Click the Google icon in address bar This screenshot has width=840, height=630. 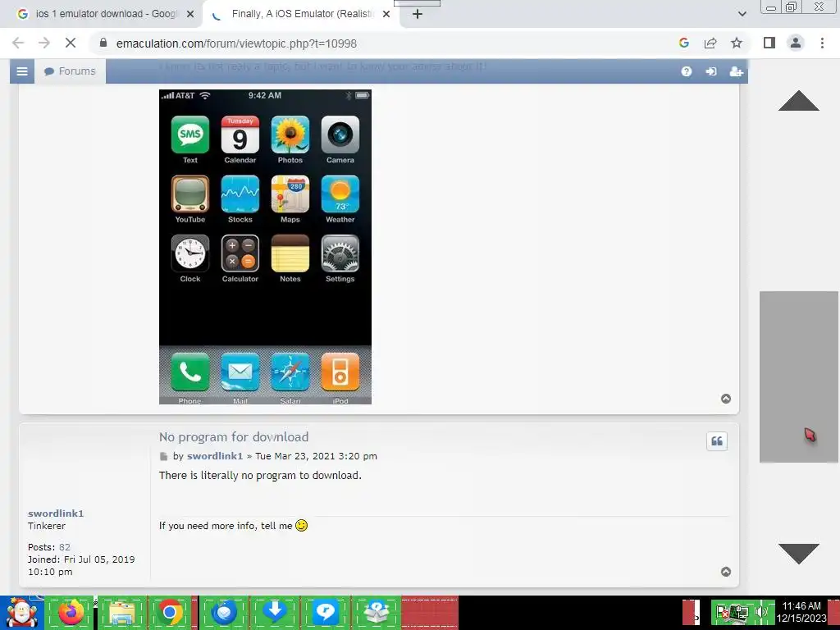(683, 43)
